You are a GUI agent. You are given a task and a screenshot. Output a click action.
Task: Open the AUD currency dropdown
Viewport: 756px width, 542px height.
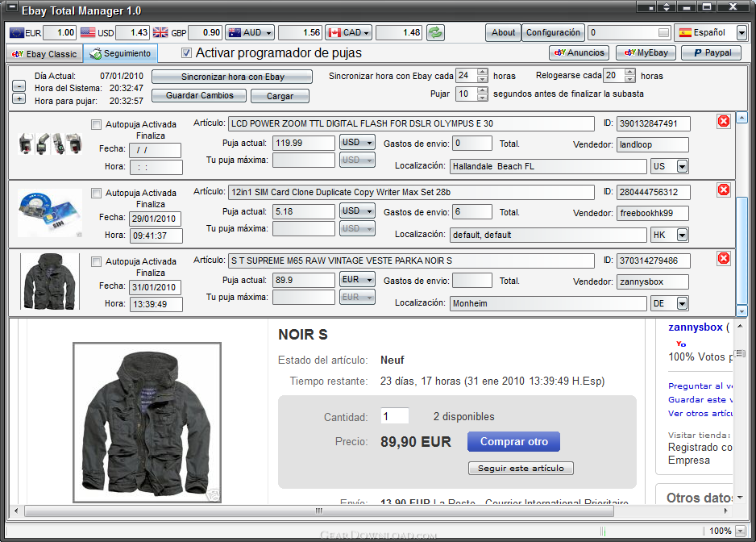(x=250, y=33)
